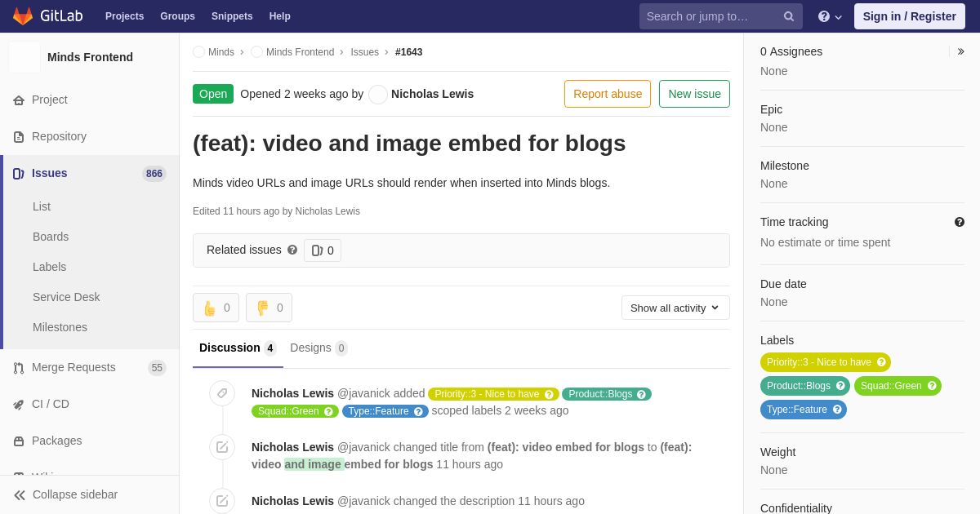
Task: Click the Merge Requests count badge 55
Action: coord(157,368)
